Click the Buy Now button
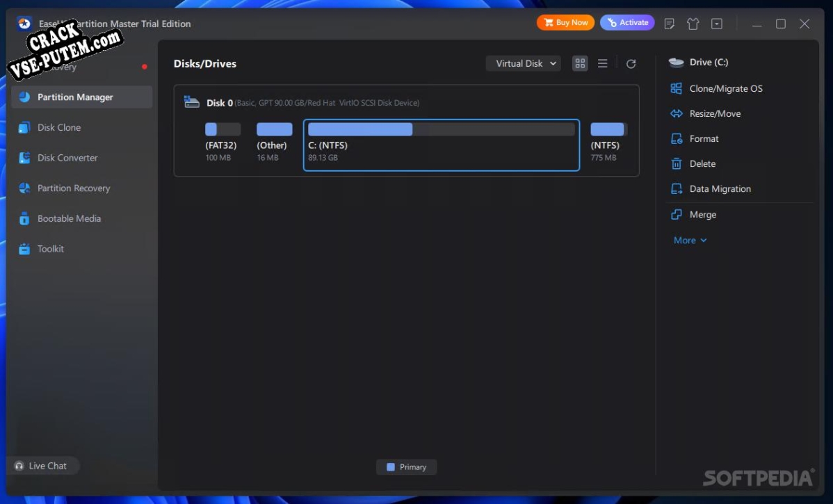Screen dimensions: 833x504 [x=565, y=22]
